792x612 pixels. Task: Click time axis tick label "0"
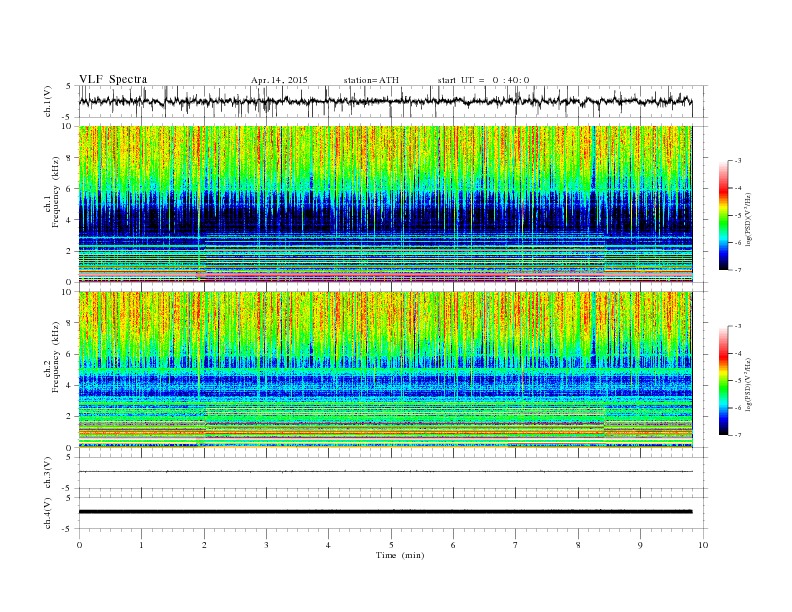pyautogui.click(x=79, y=545)
